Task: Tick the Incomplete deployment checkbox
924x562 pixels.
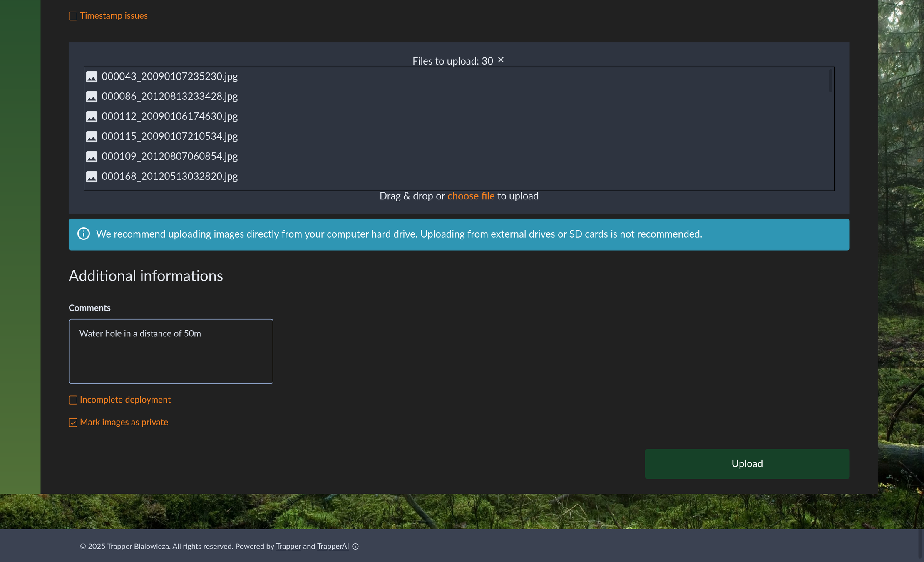Action: pyautogui.click(x=73, y=400)
